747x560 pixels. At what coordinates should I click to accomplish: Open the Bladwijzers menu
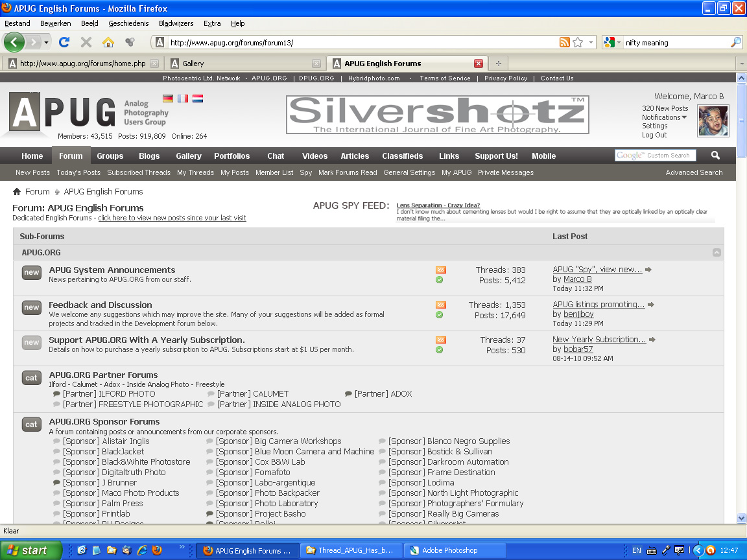[x=176, y=23]
